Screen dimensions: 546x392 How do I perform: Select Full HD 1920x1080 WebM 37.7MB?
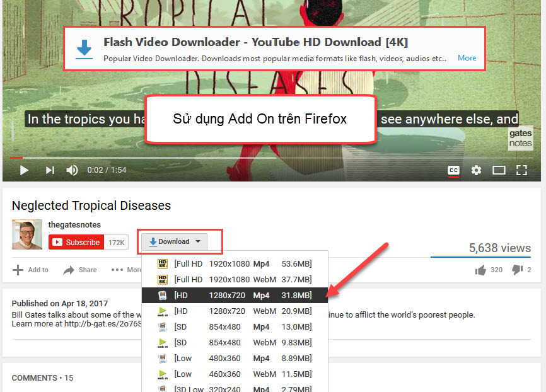(235, 280)
